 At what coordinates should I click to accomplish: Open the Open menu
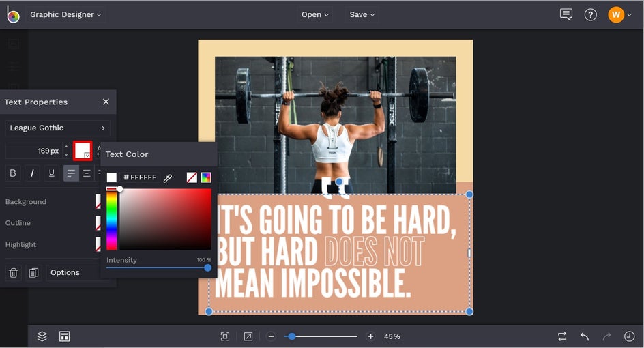(x=315, y=14)
